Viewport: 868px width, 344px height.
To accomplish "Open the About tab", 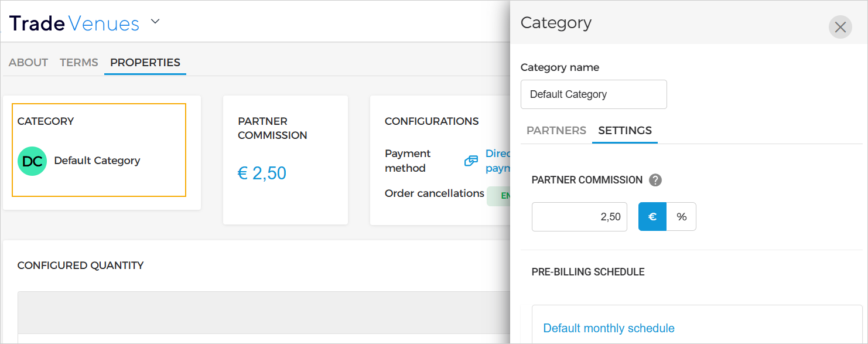I will [x=28, y=63].
